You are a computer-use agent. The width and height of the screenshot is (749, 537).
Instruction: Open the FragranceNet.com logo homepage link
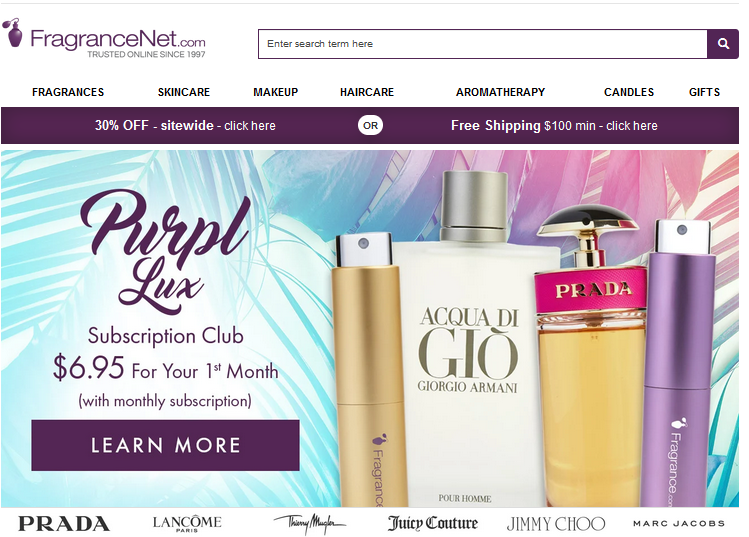tap(104, 39)
